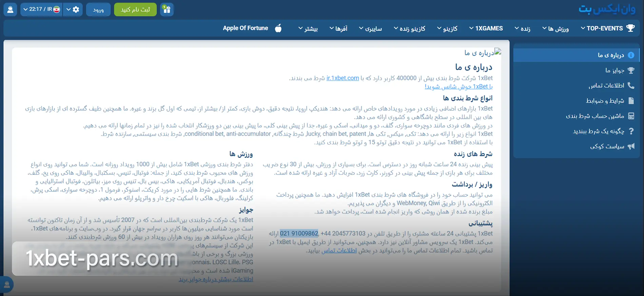Open اطلاعات تماس link in support paragraph
Image resolution: width=644 pixels, height=296 pixels.
click(339, 251)
